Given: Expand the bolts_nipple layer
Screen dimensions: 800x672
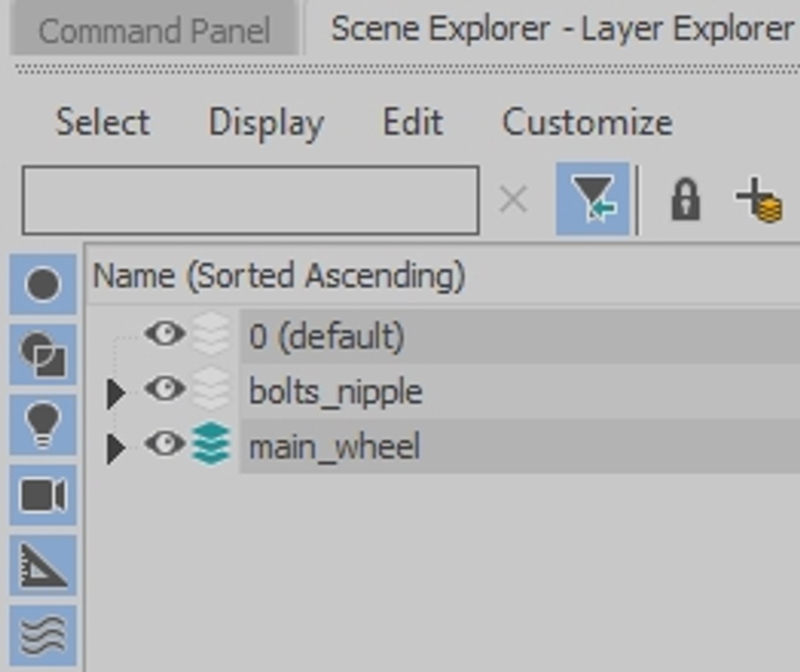Looking at the screenshot, I should coord(115,393).
